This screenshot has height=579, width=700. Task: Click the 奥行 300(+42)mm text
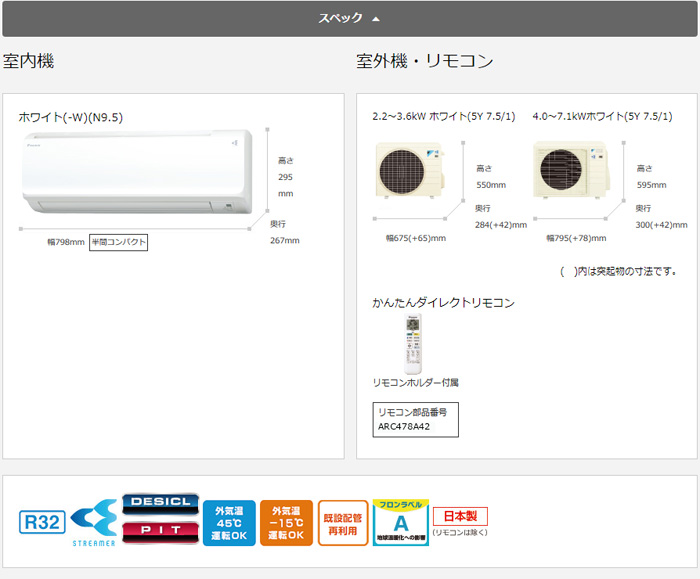[662, 217]
